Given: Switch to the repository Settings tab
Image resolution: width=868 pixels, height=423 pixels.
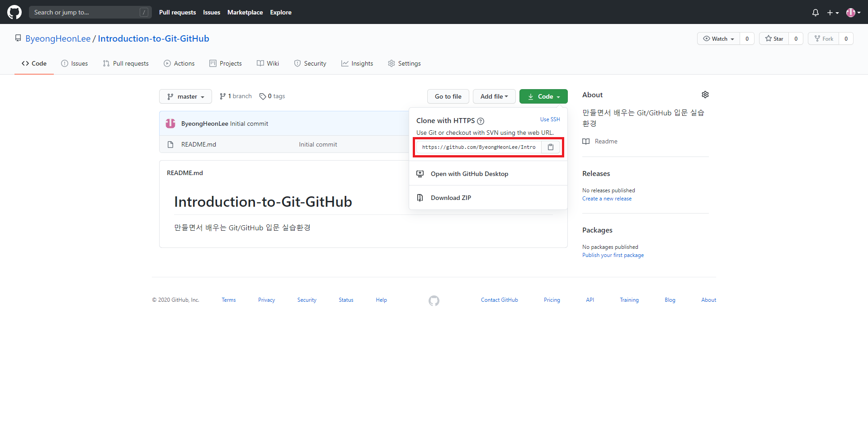Looking at the screenshot, I should tap(404, 63).
